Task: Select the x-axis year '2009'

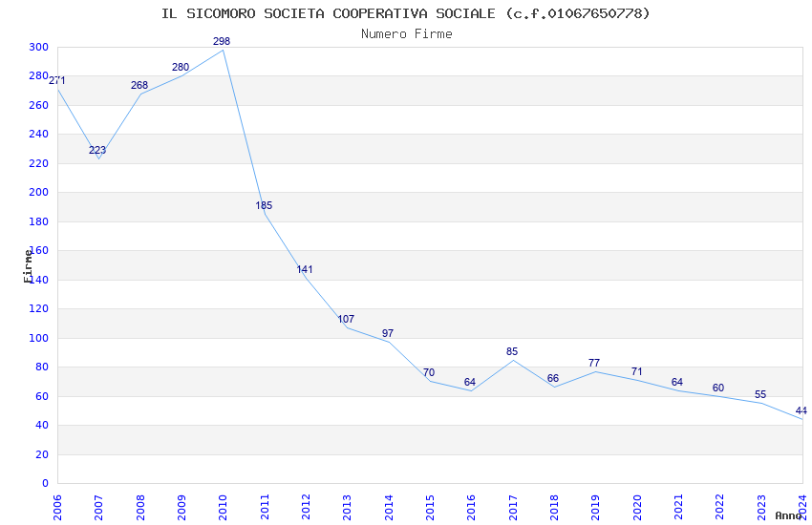Action: (182, 508)
